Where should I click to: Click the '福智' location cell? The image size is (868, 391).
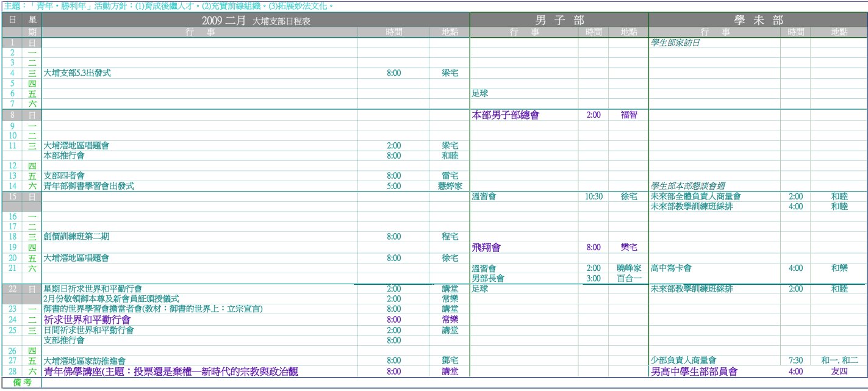pos(628,115)
